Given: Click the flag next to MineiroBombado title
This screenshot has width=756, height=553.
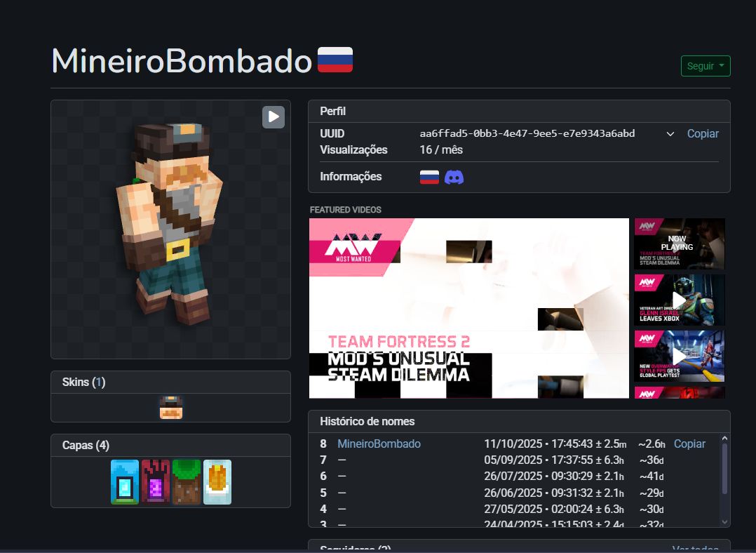Looking at the screenshot, I should pyautogui.click(x=335, y=60).
